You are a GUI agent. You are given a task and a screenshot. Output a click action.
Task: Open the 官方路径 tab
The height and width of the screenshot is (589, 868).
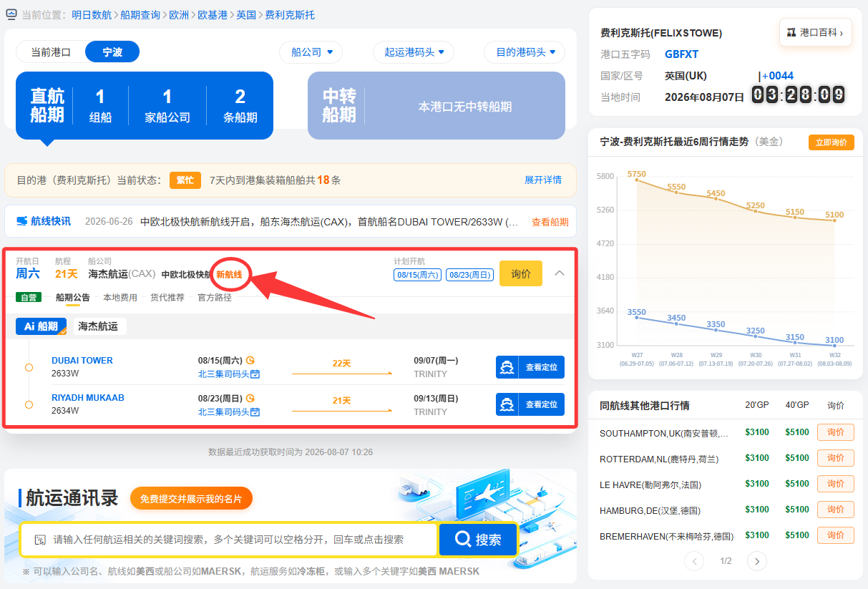coord(215,298)
